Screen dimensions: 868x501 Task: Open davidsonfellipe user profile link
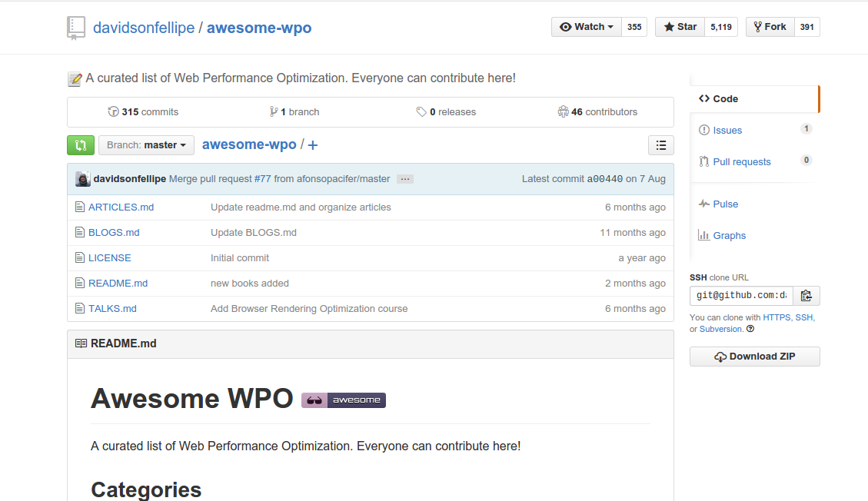(143, 28)
